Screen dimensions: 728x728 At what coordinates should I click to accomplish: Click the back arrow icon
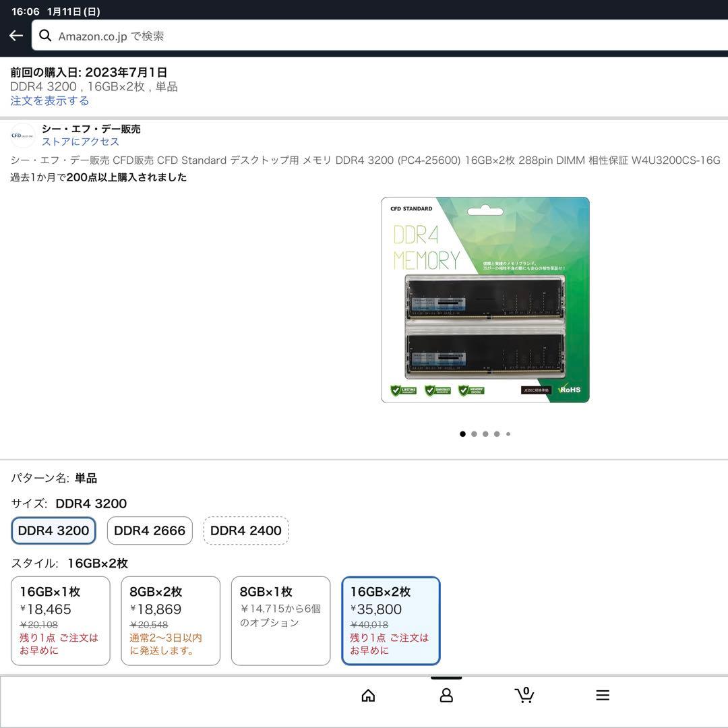[16, 35]
